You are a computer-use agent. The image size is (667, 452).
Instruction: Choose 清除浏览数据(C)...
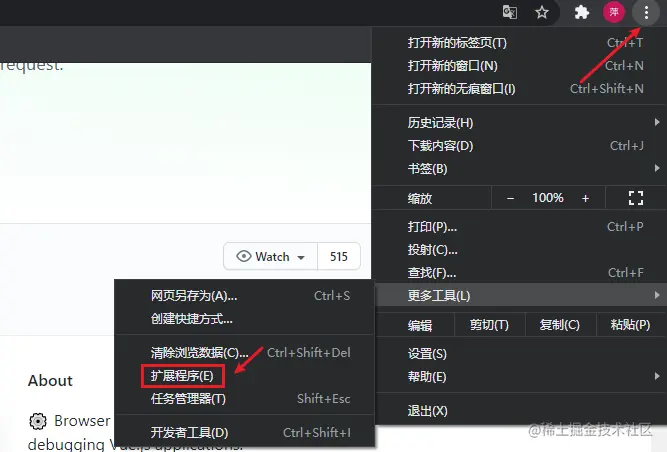coord(245,353)
